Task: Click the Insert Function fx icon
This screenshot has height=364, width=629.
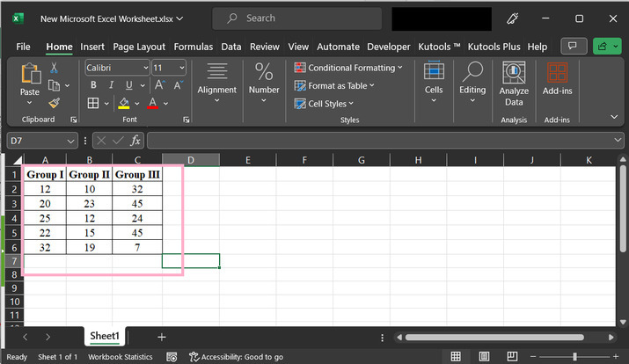Action: (135, 141)
